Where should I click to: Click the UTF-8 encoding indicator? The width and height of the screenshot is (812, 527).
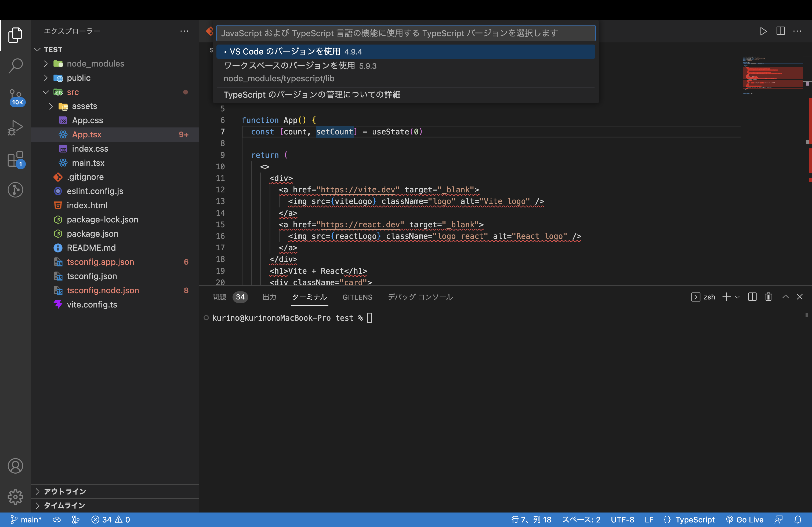622,519
